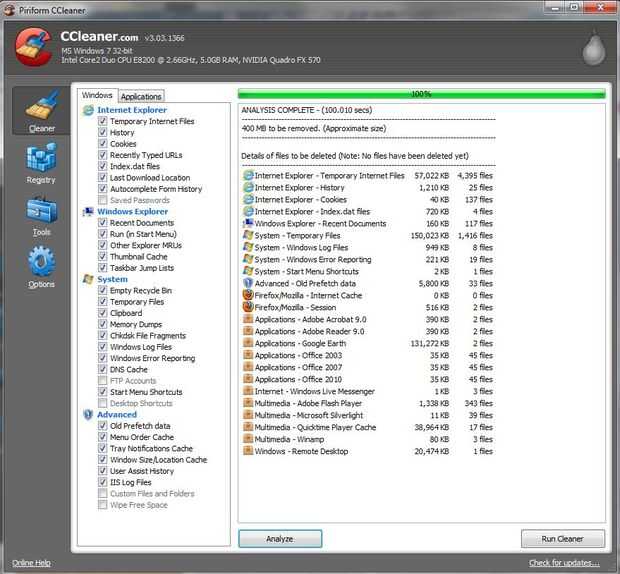Click icon beside Windows Explorer - Recent Documents result
The image size is (620, 574).
pos(248,223)
